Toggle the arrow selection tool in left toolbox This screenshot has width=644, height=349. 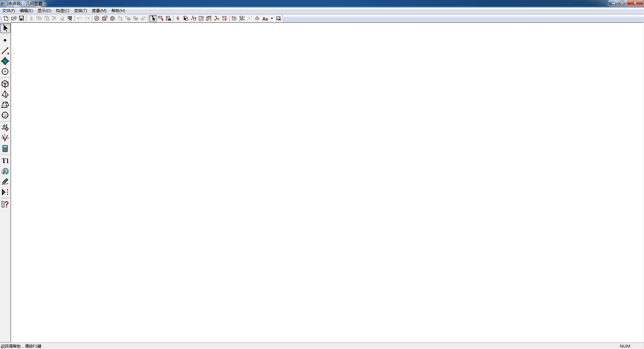click(5, 28)
